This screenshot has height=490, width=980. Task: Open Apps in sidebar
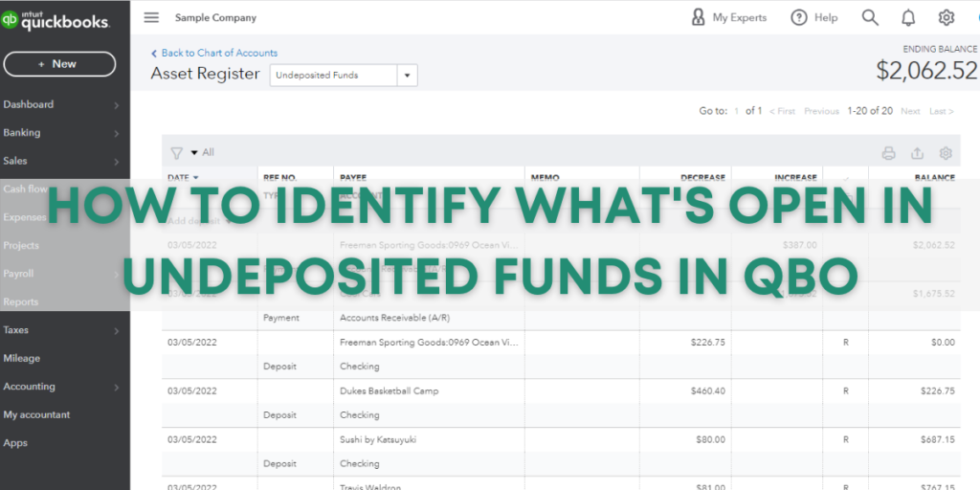pos(15,442)
